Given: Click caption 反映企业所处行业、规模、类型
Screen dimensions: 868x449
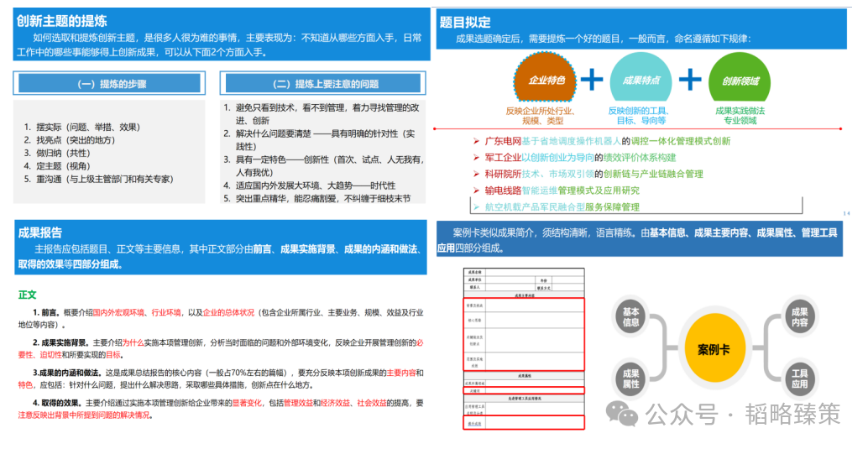Looking at the screenshot, I should [x=541, y=116].
